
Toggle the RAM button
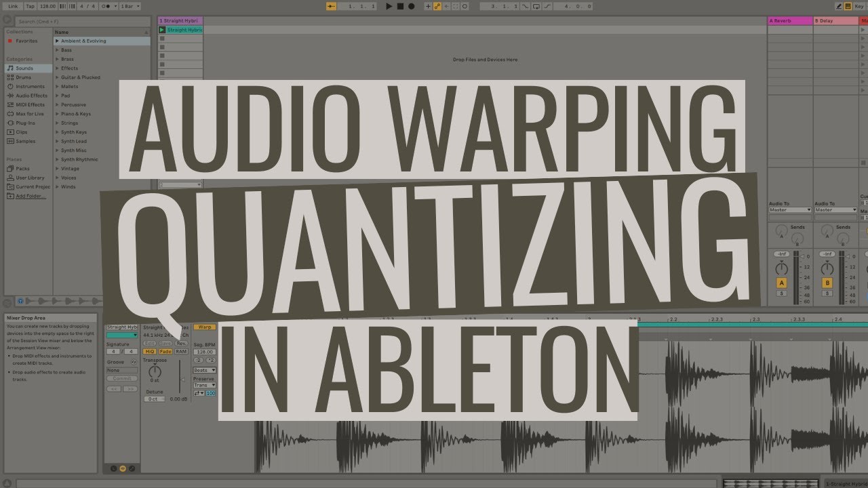tap(181, 352)
